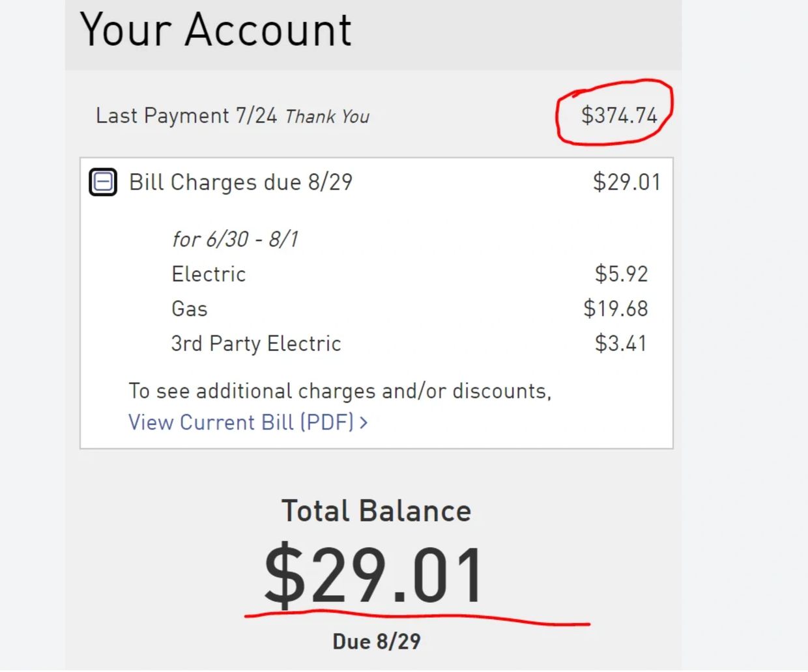Select the $29.01 bill charges amount
The width and height of the screenshot is (808, 672).
click(628, 182)
